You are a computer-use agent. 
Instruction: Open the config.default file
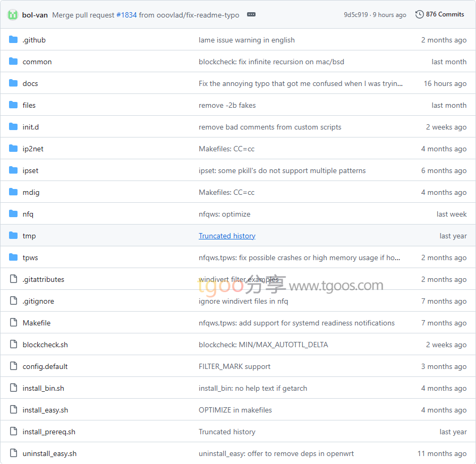45,366
